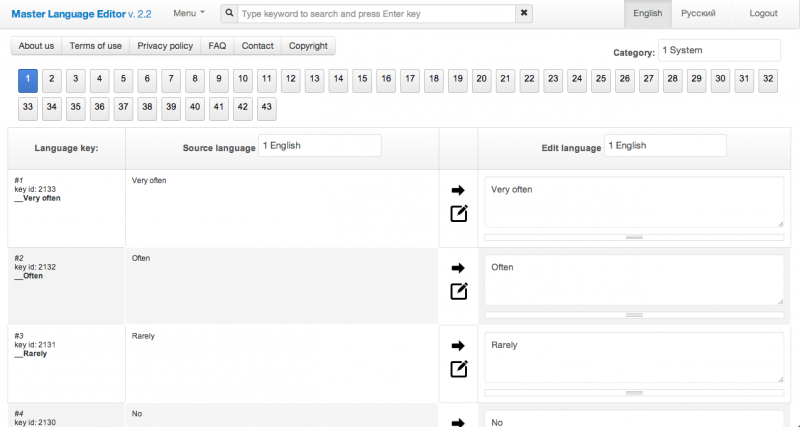Screen dimensions: 800x427
Task: Go to page 5
Action: 123,81
